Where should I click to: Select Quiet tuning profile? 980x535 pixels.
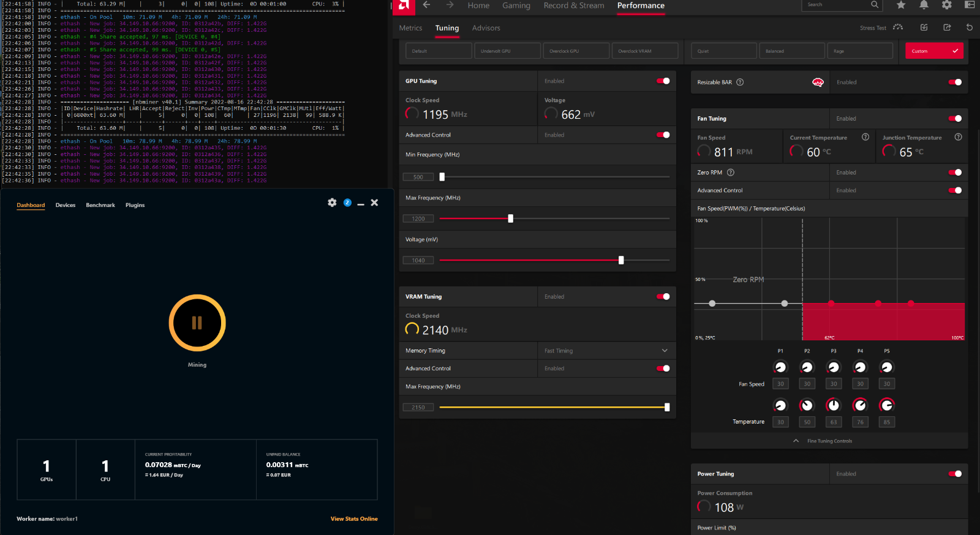(724, 51)
